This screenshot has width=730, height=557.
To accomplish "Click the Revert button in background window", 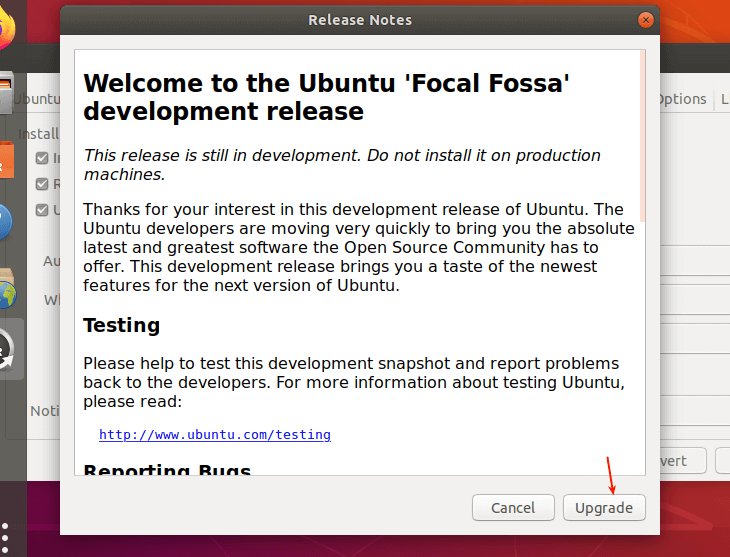I will pyautogui.click(x=683, y=461).
